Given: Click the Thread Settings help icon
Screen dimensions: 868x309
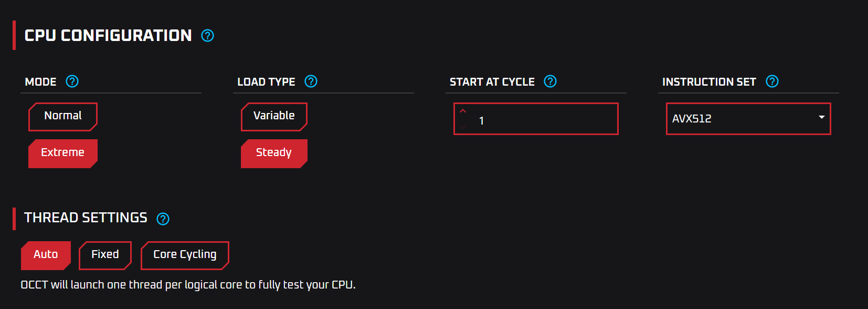Looking at the screenshot, I should point(163,219).
